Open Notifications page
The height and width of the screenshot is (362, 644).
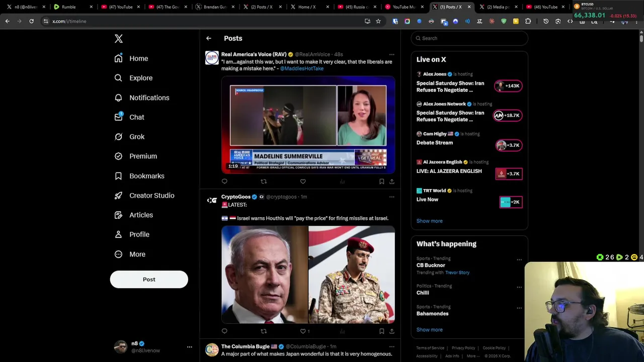click(141, 98)
